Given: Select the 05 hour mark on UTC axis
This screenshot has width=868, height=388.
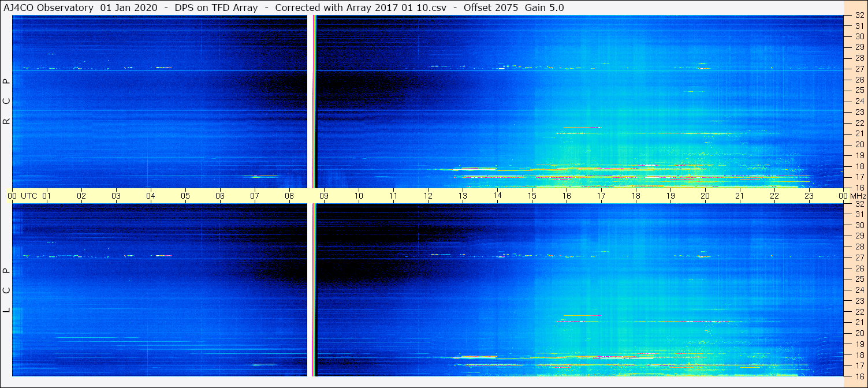Looking at the screenshot, I should (185, 196).
